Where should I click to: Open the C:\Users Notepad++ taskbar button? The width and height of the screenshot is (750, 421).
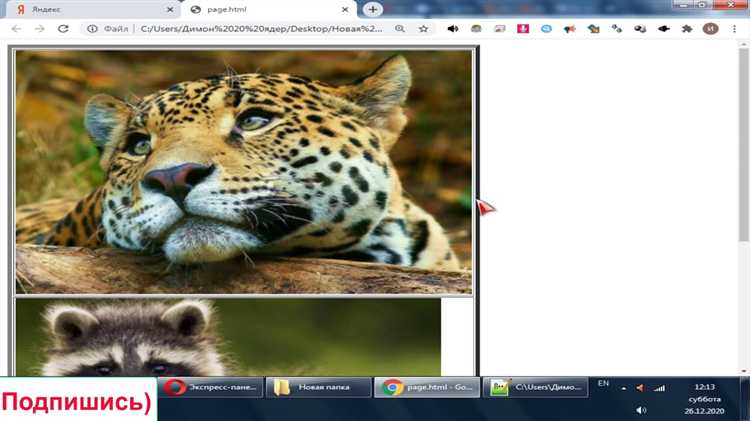tap(535, 387)
